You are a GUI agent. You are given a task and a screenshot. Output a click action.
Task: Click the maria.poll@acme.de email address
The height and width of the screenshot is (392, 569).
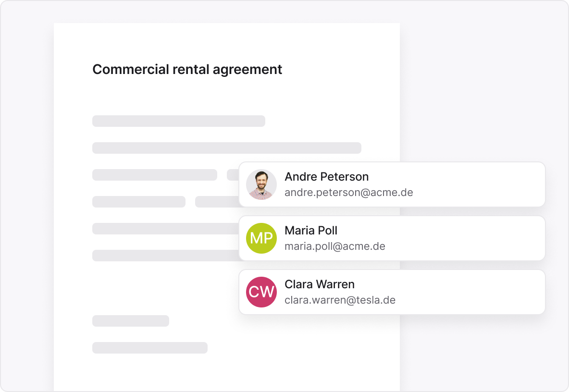pyautogui.click(x=335, y=246)
